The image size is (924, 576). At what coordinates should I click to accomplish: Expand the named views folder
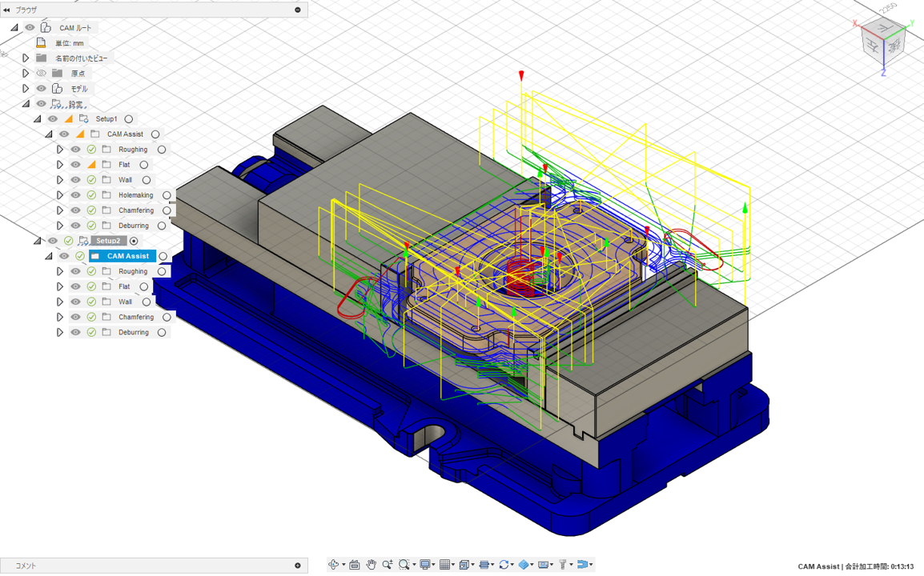tap(26, 58)
